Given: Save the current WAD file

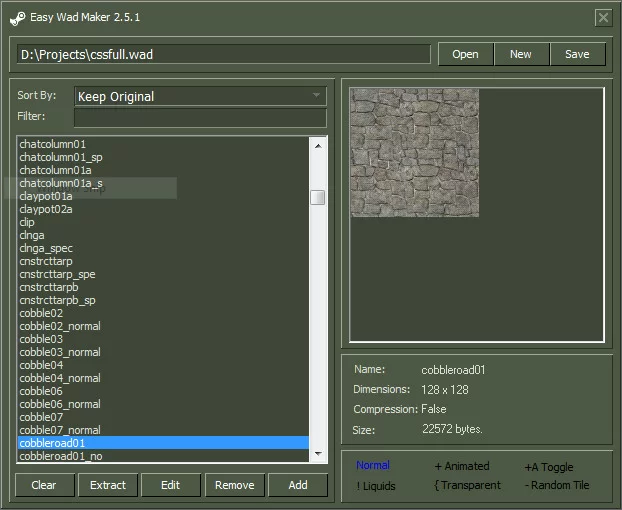Looking at the screenshot, I should point(577,54).
